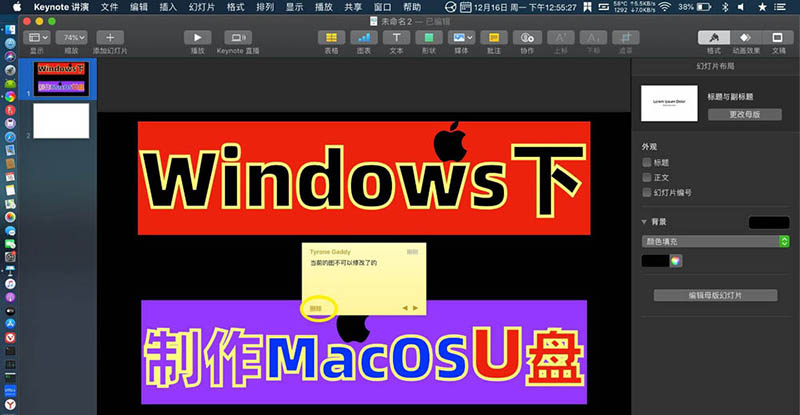Open the Media (媒体) dropdown

point(461,38)
